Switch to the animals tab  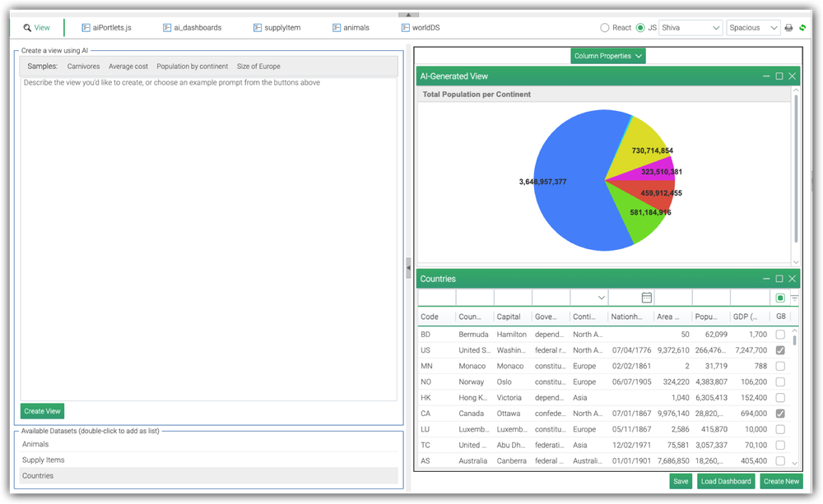352,26
